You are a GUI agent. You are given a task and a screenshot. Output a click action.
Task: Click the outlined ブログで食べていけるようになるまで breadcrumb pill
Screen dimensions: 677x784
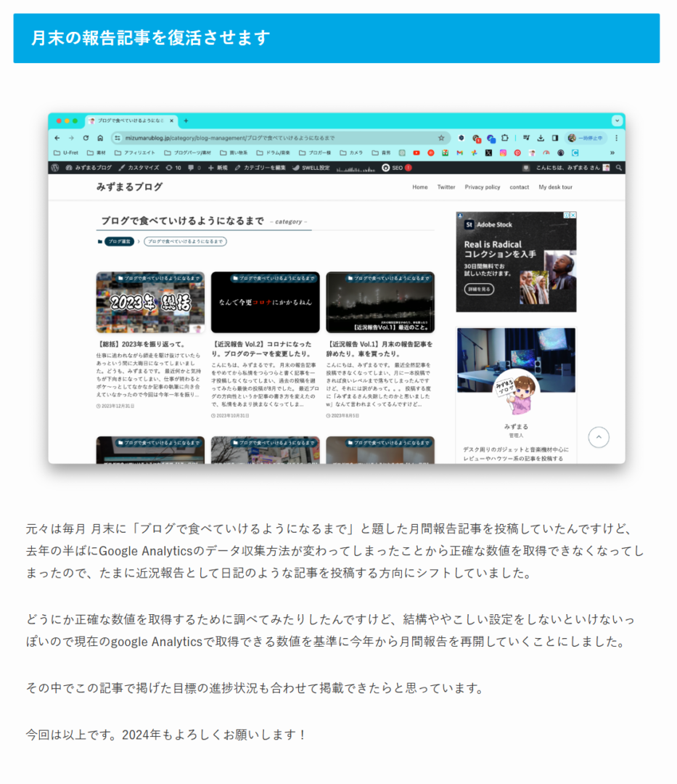(185, 242)
